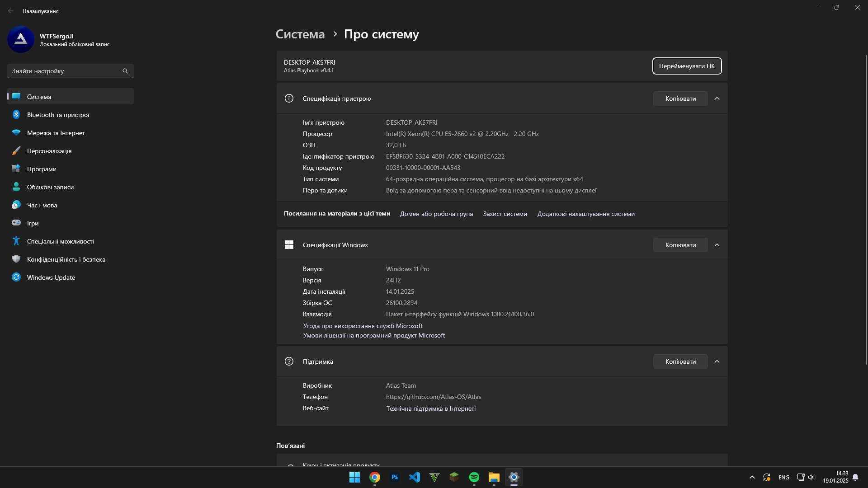This screenshot has width=868, height=488.
Task: Click the Windows logo beside Специфікації Windows
Action: pyautogui.click(x=289, y=245)
